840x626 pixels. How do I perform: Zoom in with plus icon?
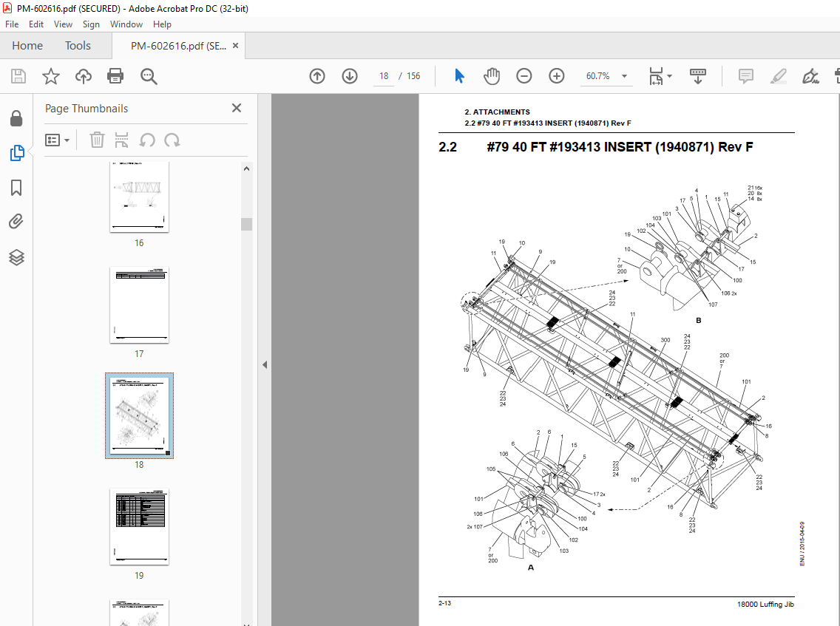557,76
